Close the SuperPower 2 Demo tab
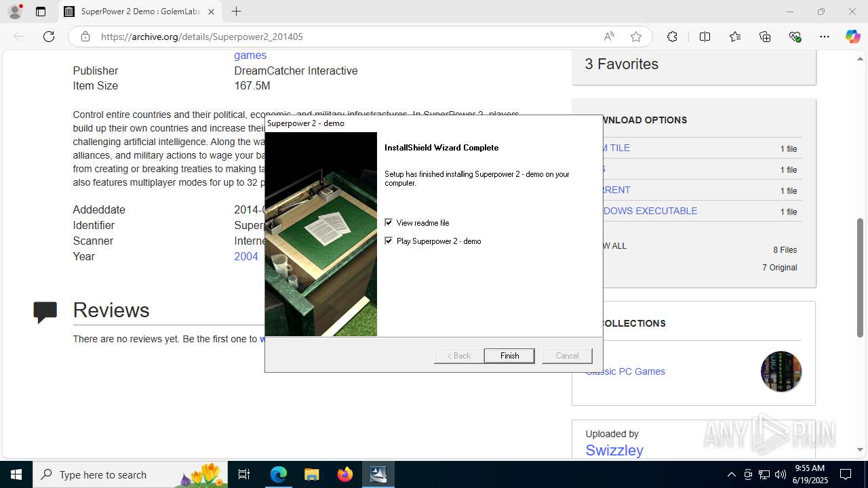The image size is (868, 488). pos(211,12)
